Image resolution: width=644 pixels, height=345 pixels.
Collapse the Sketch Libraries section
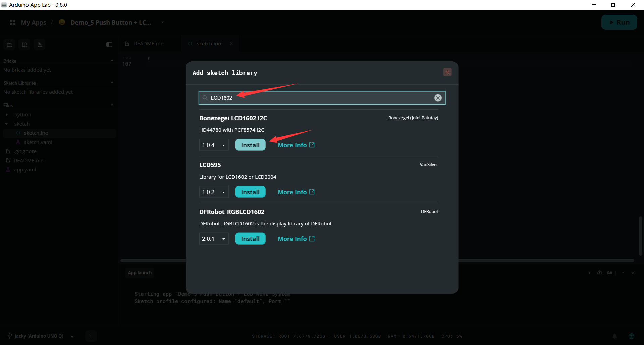click(x=112, y=83)
